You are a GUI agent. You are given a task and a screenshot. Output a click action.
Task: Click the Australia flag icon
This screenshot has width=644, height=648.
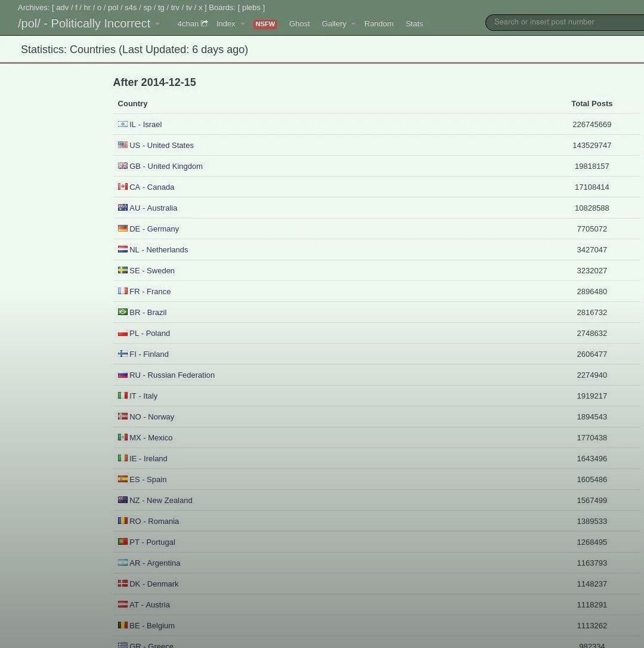coord(123,208)
